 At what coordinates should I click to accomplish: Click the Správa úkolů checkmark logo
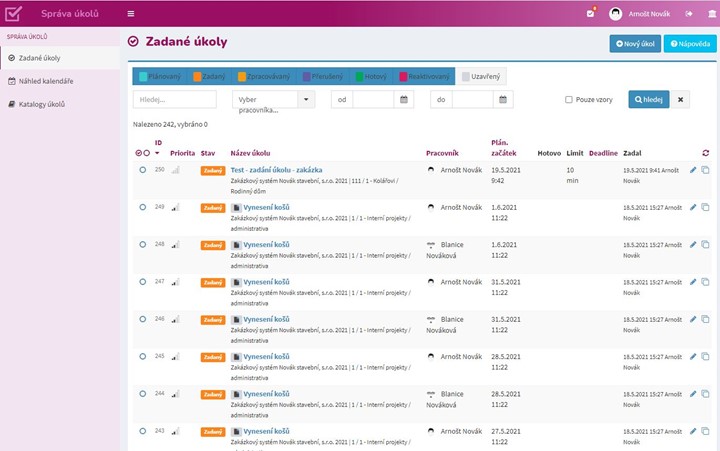(x=13, y=13)
